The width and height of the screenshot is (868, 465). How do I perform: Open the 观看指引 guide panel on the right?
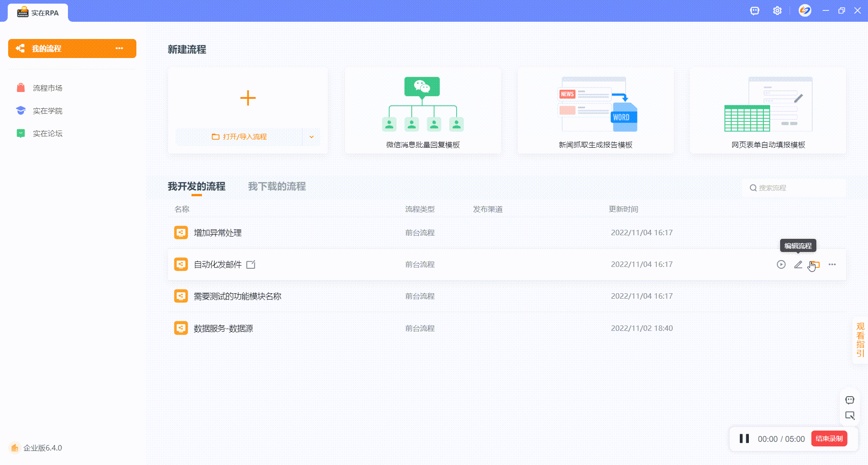pos(859,340)
